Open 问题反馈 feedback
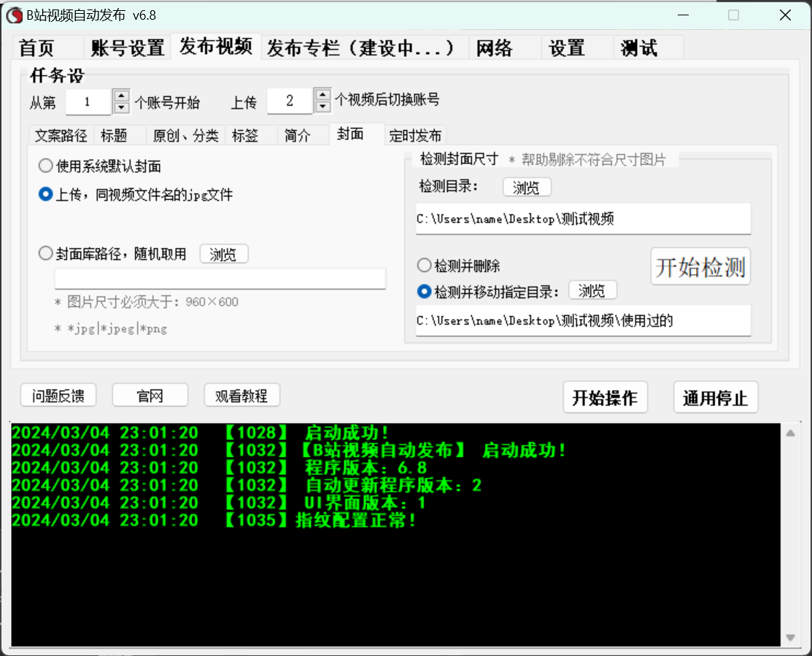 58,396
